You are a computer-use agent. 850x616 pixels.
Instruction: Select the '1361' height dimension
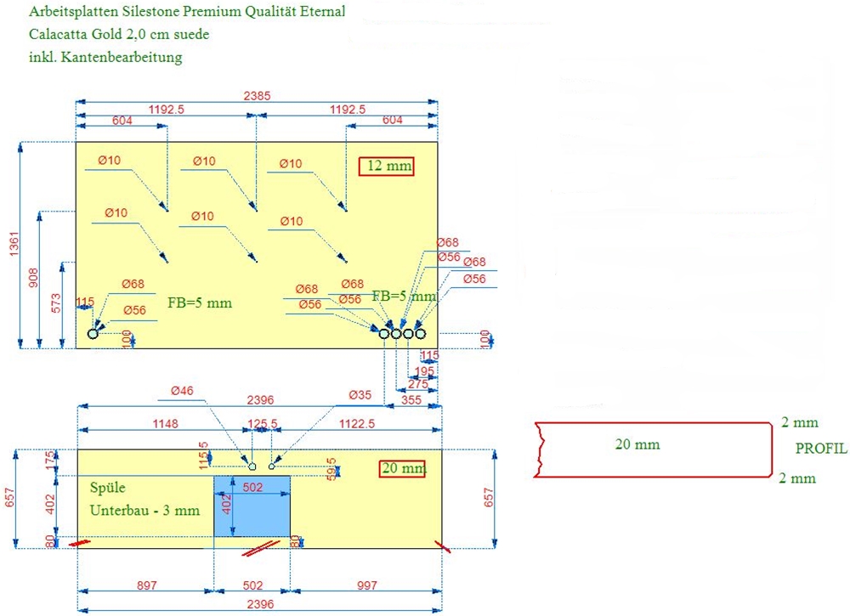pos(14,244)
